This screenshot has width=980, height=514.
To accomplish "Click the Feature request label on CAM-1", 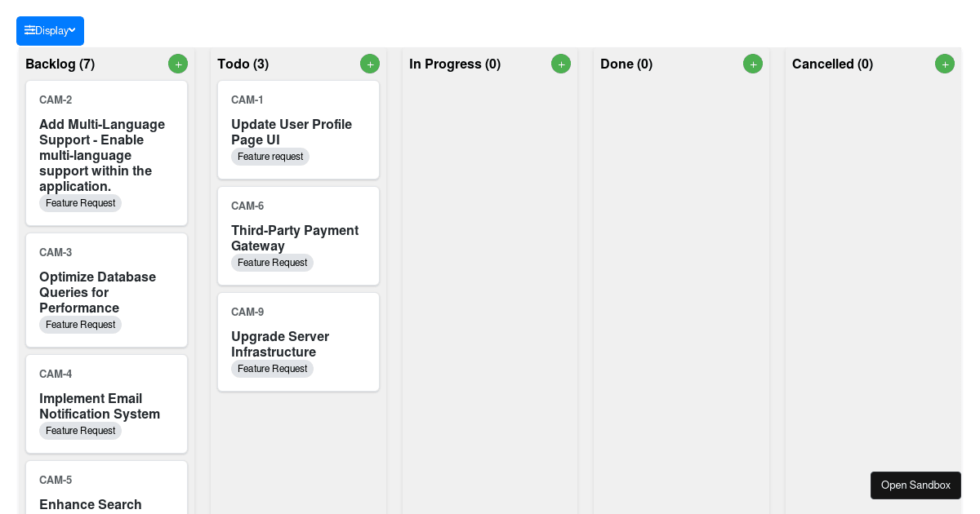I will point(270,157).
